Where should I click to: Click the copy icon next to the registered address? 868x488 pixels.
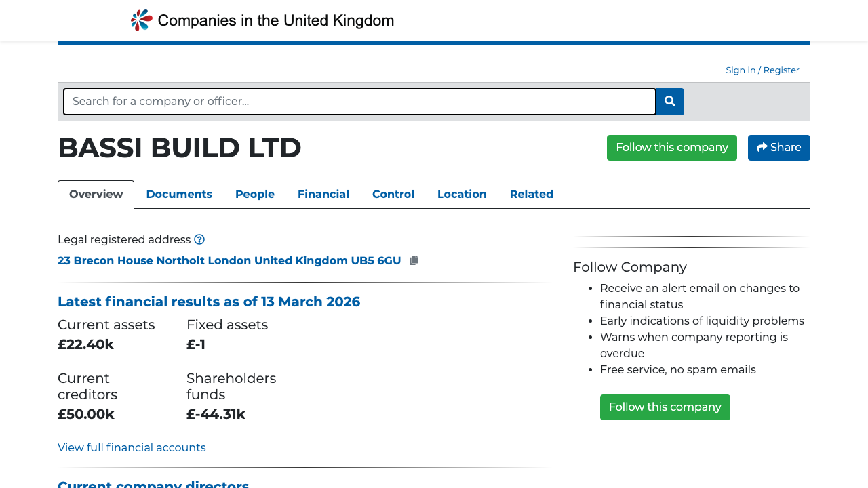[x=414, y=260]
